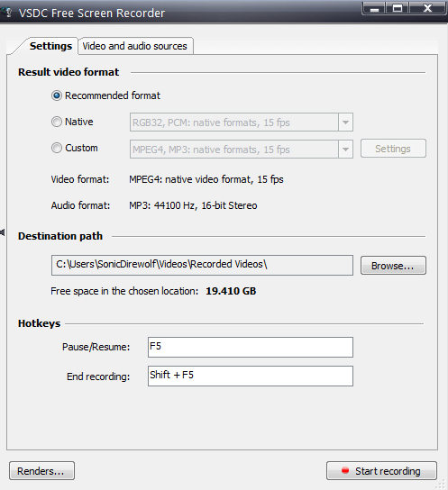Viewport: 448px width, 490px height.
Task: Open the Renders dialog button
Action: point(41,470)
